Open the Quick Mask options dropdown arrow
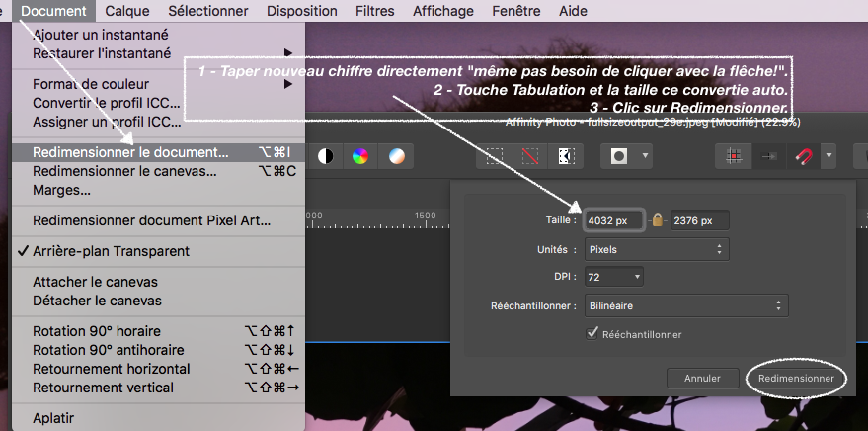The height and width of the screenshot is (431, 868). tap(645, 157)
